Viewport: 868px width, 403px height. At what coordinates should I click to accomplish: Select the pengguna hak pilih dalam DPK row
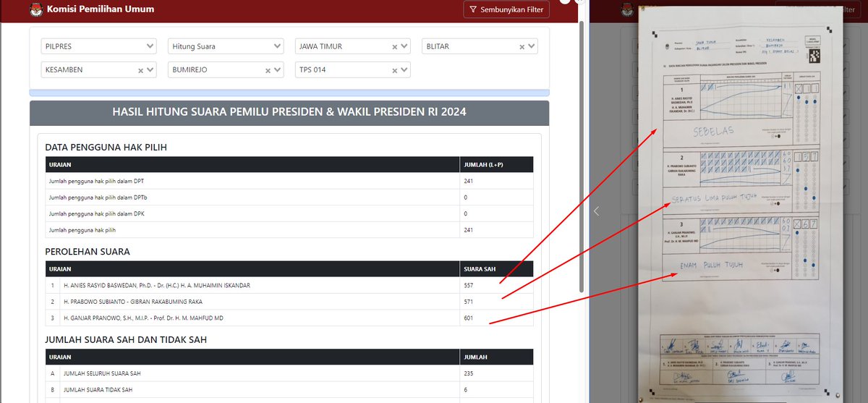click(289, 214)
